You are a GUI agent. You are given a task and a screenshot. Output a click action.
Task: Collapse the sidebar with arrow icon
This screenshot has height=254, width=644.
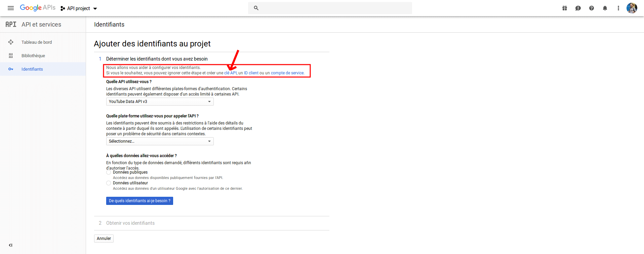10,245
